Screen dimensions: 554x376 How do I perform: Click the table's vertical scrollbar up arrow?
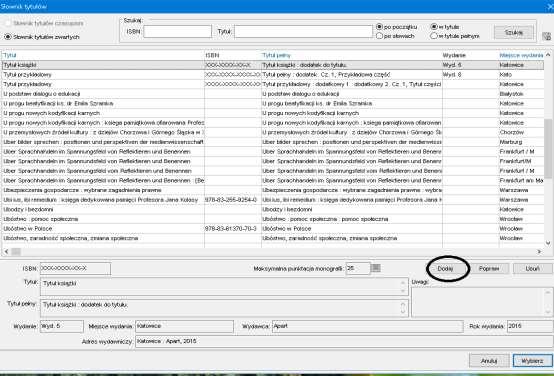click(548, 55)
